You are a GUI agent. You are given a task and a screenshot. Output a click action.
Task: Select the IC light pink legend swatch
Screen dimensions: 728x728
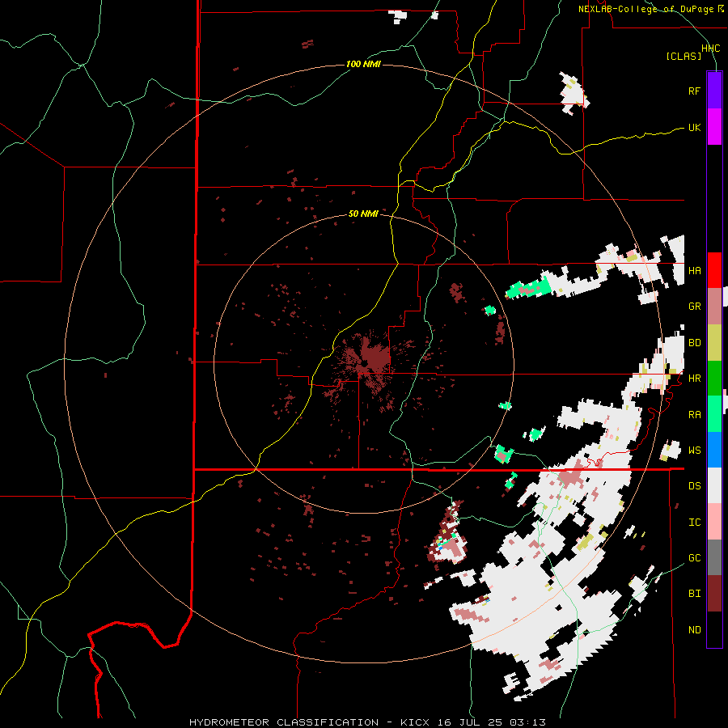(x=714, y=522)
